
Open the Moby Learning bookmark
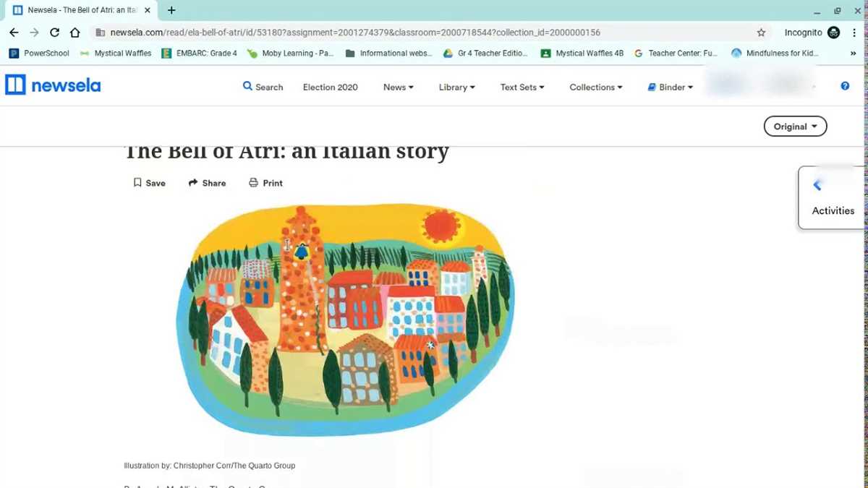(291, 53)
